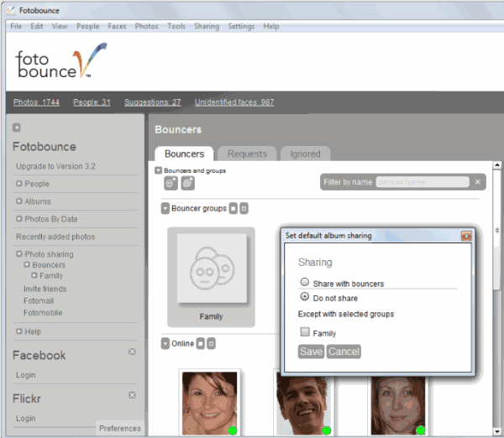Screen dimensions: 504x438
Task: Collapse Photo sharing in sidebar
Action: pos(19,254)
